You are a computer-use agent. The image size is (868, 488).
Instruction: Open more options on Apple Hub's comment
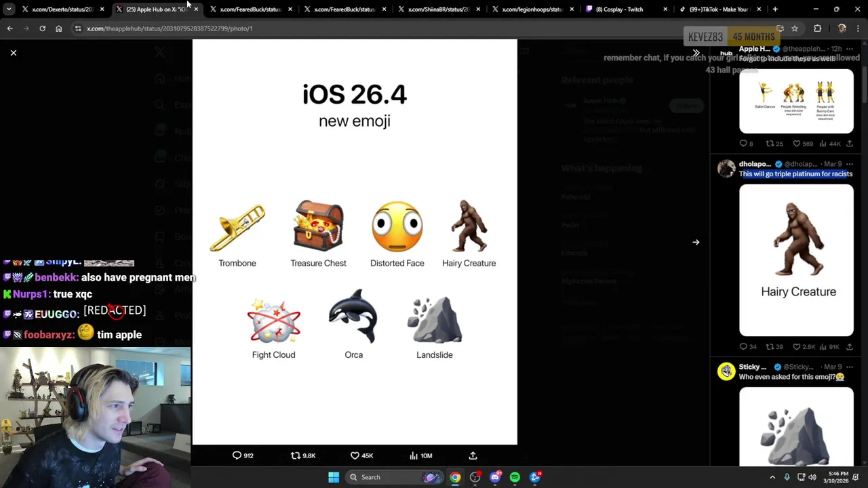(849, 49)
